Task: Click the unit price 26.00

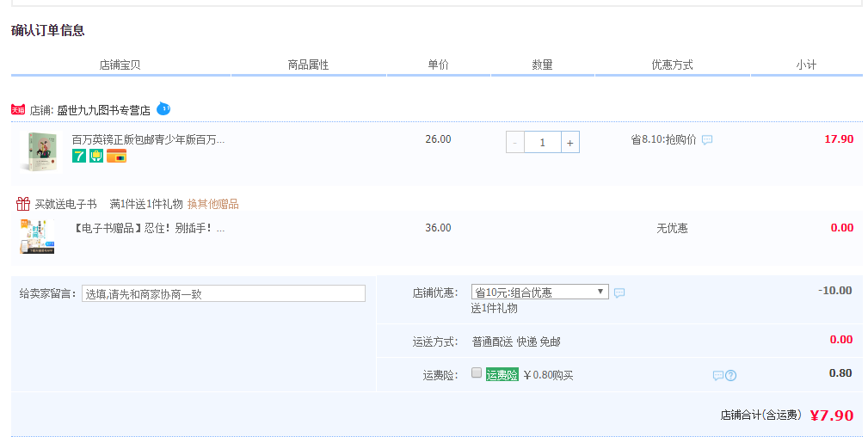Action: [439, 139]
